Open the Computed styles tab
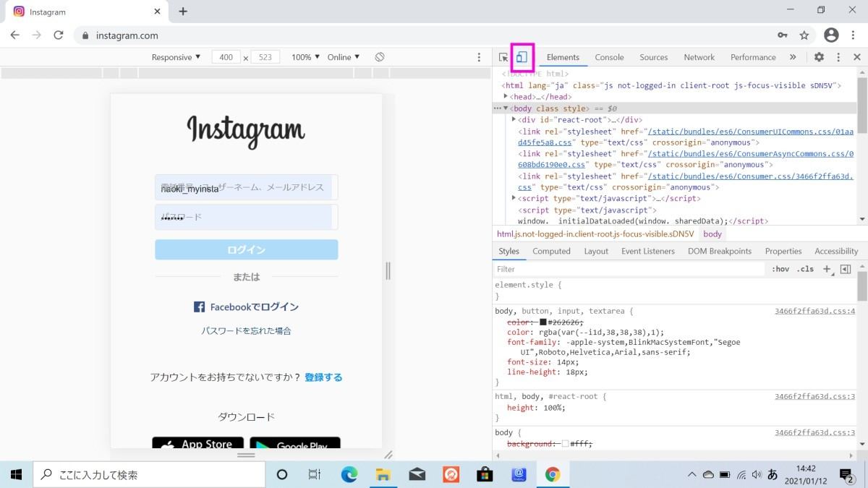The height and width of the screenshot is (488, 868). (551, 251)
